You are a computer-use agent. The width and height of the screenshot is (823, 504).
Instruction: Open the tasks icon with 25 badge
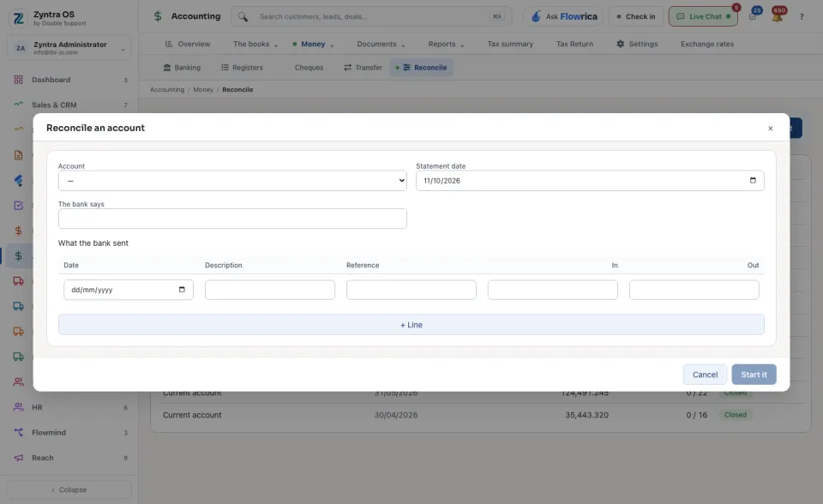click(x=753, y=16)
